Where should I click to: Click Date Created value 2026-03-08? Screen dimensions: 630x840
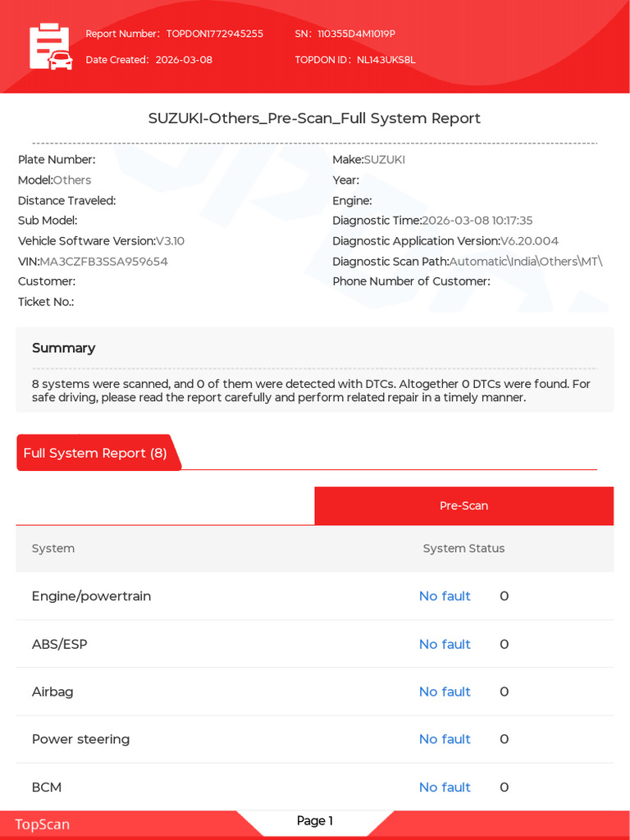[184, 60]
